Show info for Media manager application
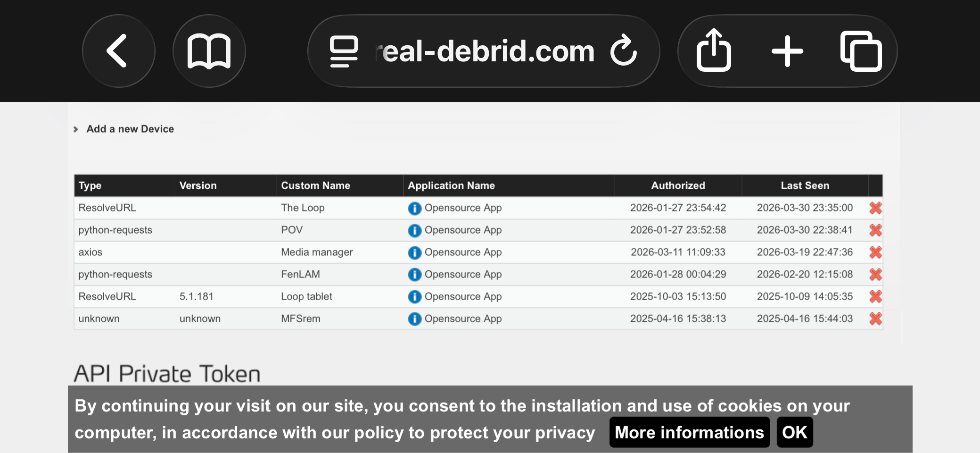The height and width of the screenshot is (453, 980). click(414, 252)
